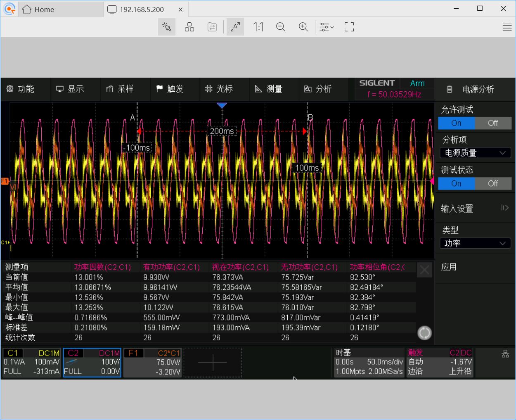Set view to 1:1 actual size

pos(258,27)
